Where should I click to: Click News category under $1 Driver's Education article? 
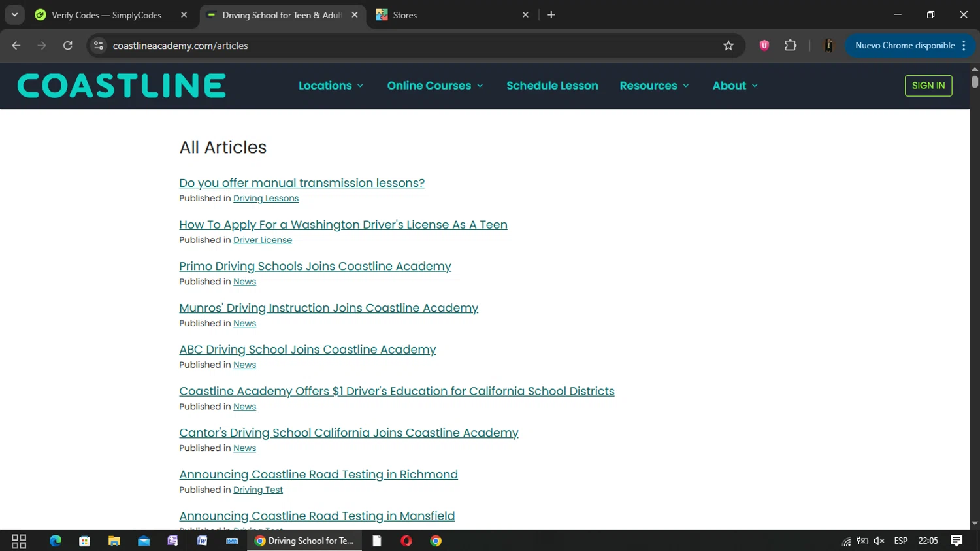pyautogui.click(x=245, y=407)
